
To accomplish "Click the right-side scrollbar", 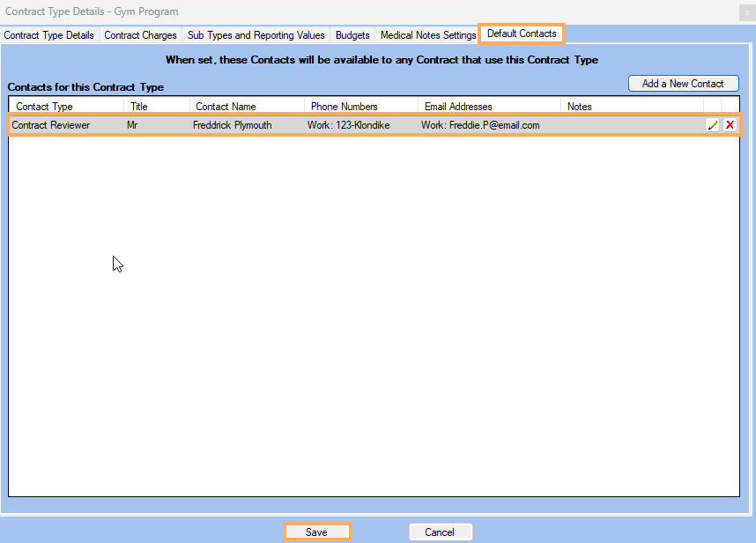I will click(x=748, y=264).
